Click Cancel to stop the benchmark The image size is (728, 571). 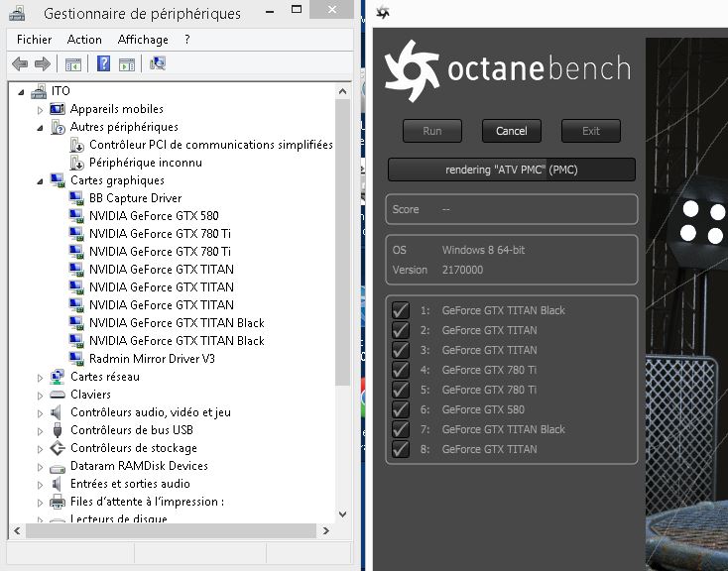click(511, 131)
